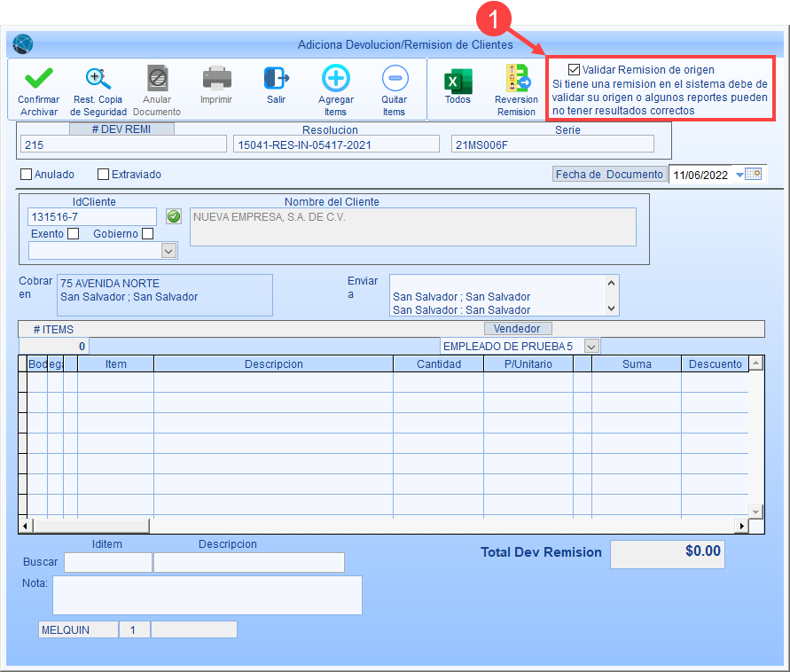The width and height of the screenshot is (790, 672).
Task: Click the Item column header
Action: coord(116,363)
